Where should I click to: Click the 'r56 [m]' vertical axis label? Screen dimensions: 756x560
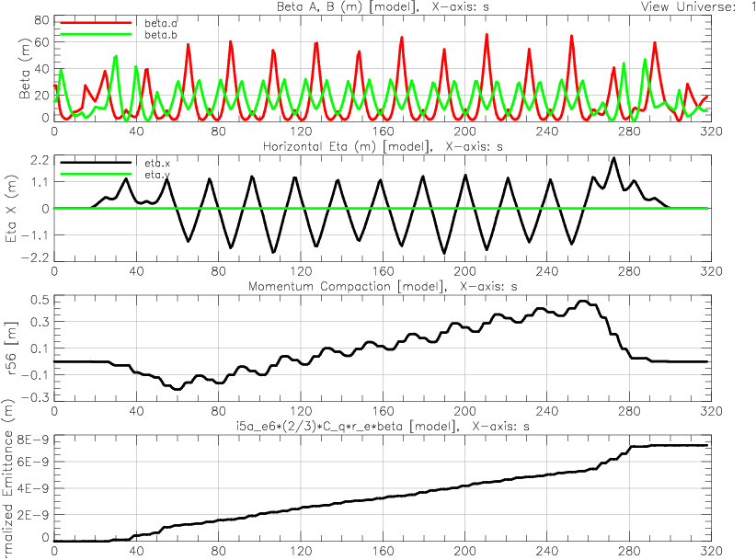pos(11,347)
